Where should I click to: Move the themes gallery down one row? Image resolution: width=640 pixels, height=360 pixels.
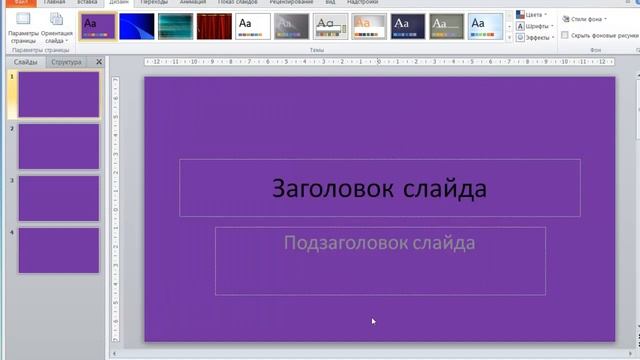509,27
